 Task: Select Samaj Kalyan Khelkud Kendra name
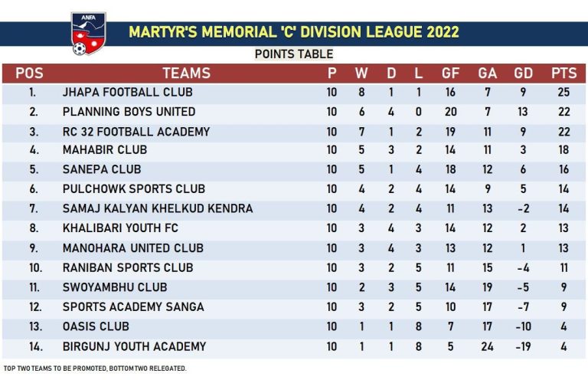[158, 208]
